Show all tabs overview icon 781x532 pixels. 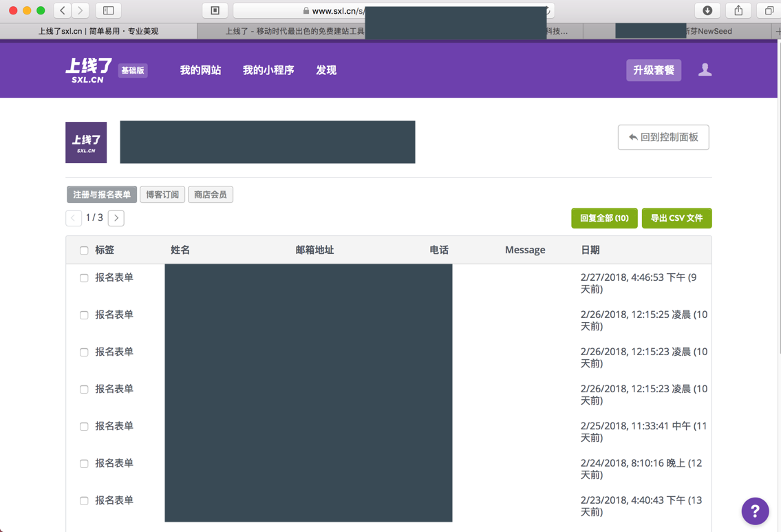(769, 10)
